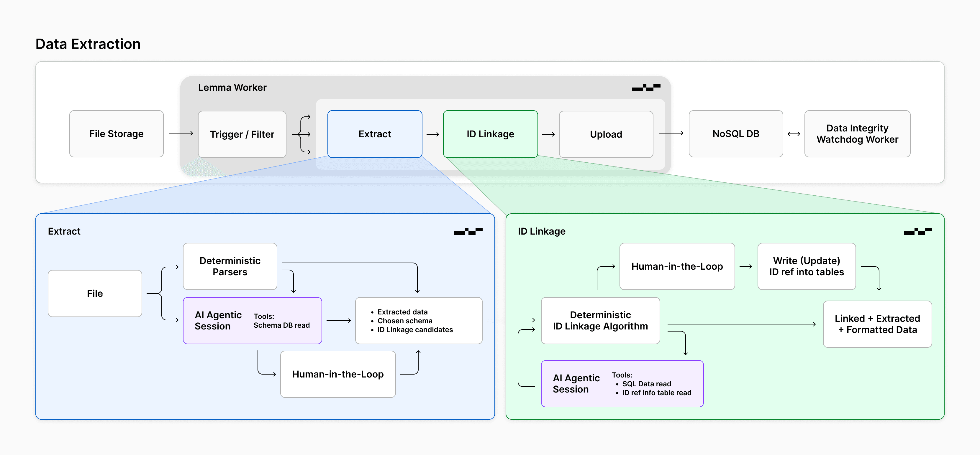Click 'ID ref info table read' bullet
The image size is (980, 455).
[x=657, y=393]
